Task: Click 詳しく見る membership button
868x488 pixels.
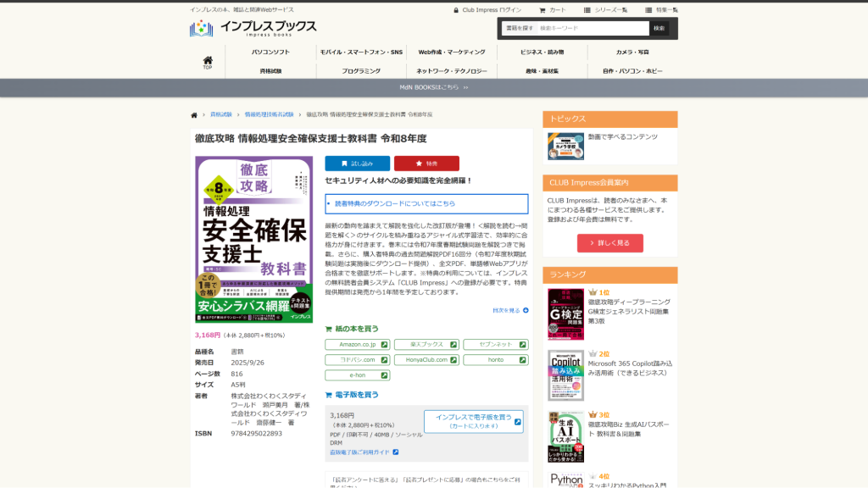Action: [x=610, y=243]
